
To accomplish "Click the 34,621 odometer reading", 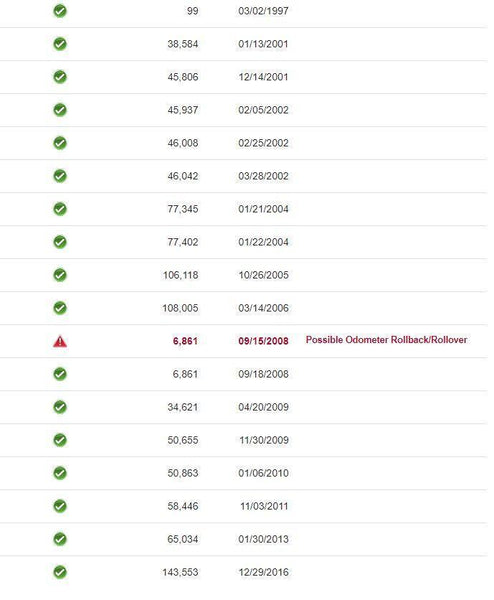I will click(183, 407).
